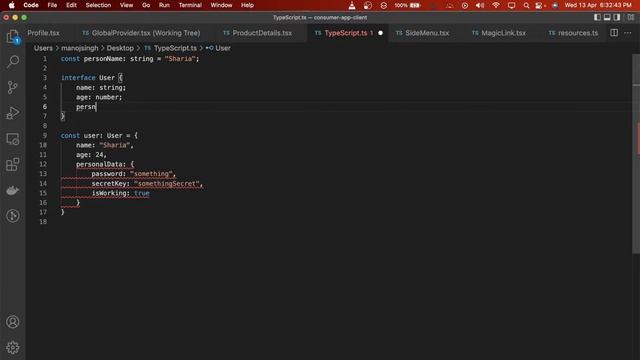
Task: Open Source Control view in activity bar
Action: pyautogui.click(x=13, y=87)
